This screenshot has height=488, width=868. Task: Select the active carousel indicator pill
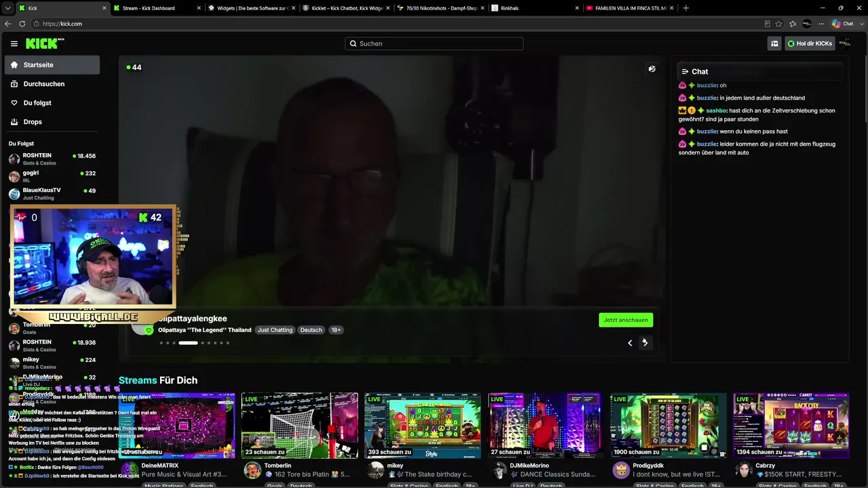(189, 343)
